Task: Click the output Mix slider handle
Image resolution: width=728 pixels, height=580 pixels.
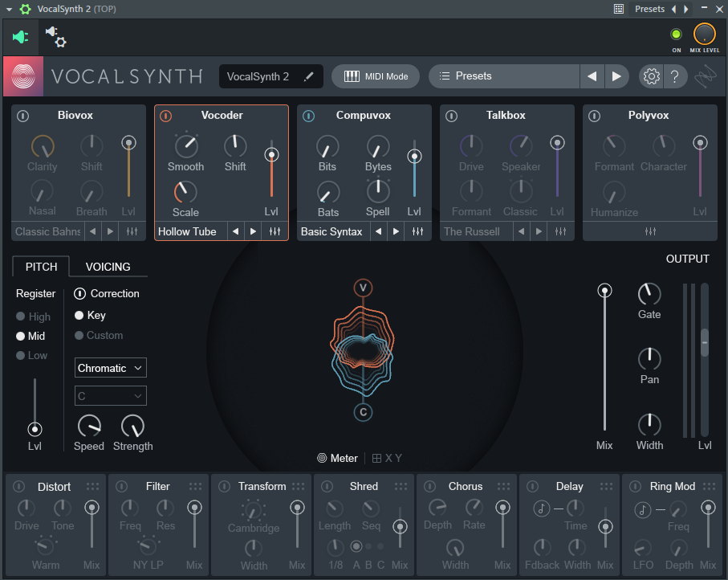Action: pos(604,291)
